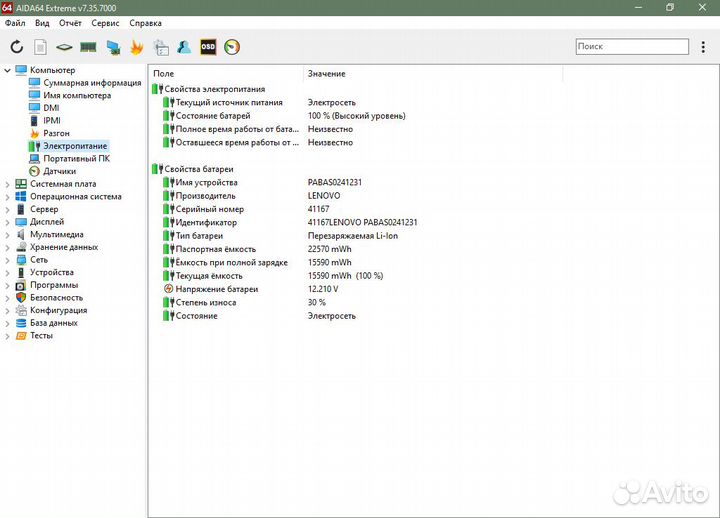Click the laptop icon beside Портативный ПК

coord(34,158)
